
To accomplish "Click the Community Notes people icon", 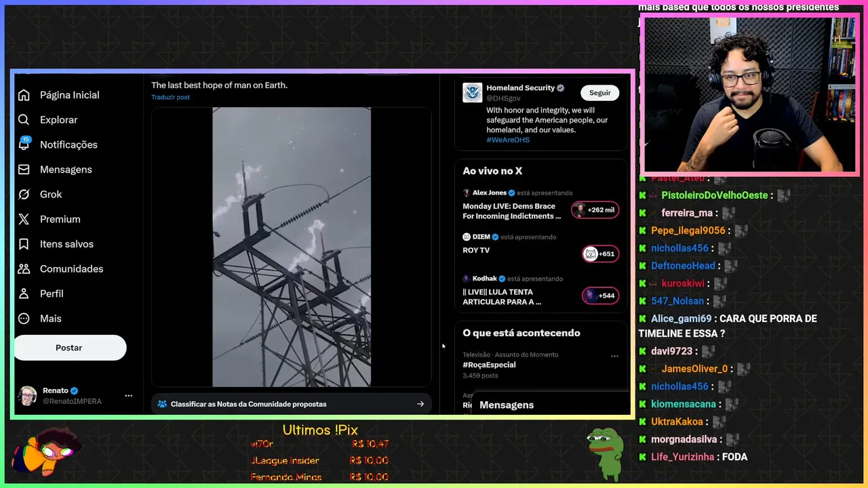I will (x=162, y=404).
